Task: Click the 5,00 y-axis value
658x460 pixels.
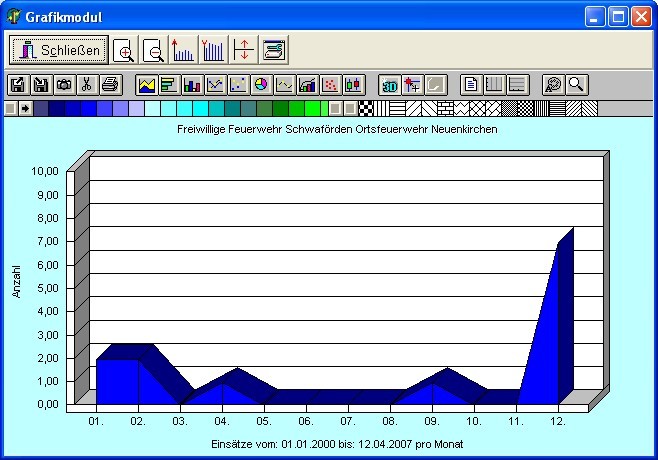Action: pyautogui.click(x=48, y=288)
